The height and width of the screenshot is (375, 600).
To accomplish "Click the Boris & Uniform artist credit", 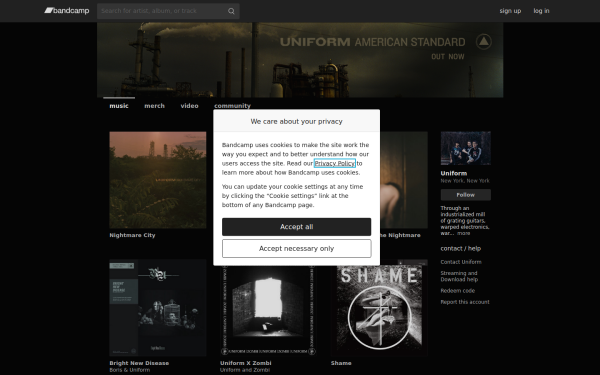I will tap(130, 370).
